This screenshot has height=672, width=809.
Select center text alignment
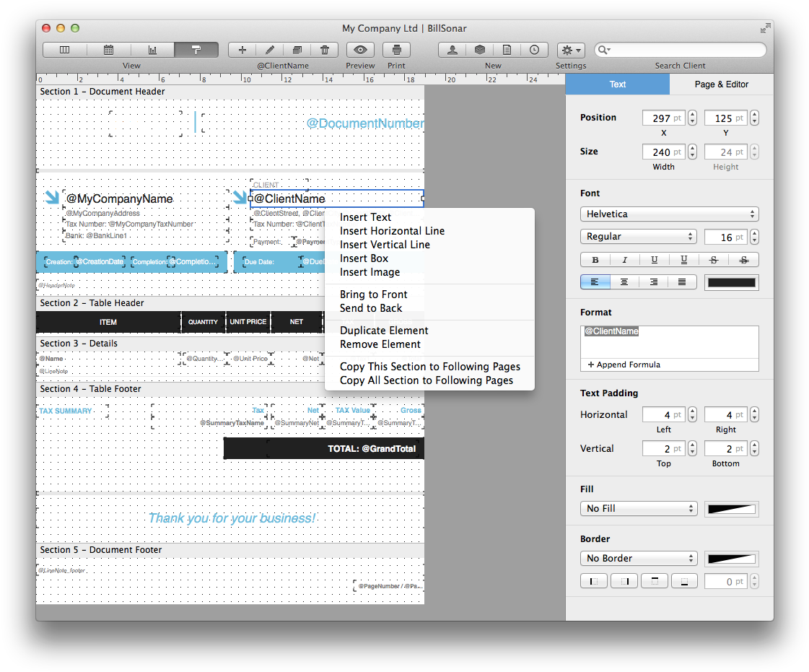click(x=624, y=282)
